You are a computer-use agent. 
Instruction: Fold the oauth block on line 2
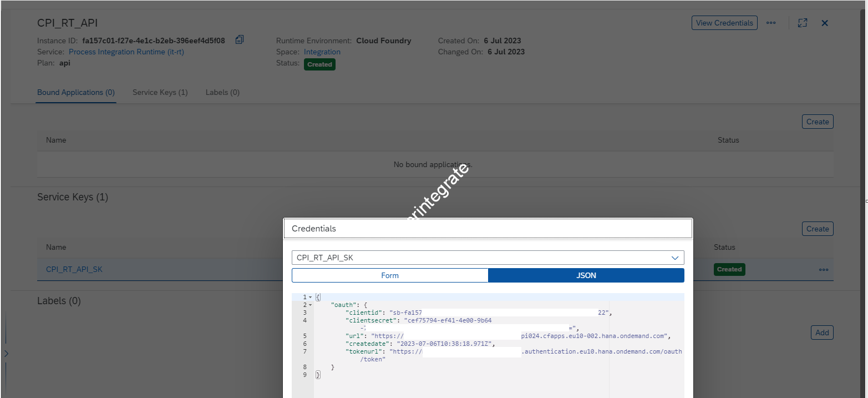[x=310, y=305]
